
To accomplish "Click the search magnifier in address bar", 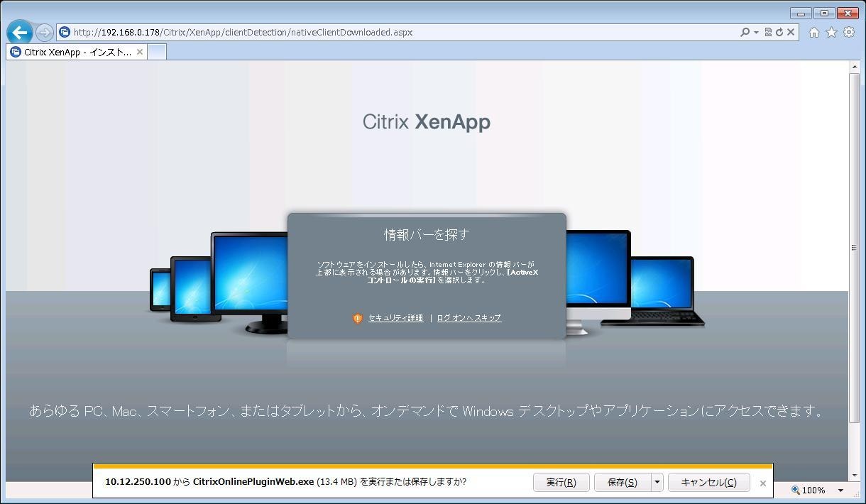I will click(745, 32).
